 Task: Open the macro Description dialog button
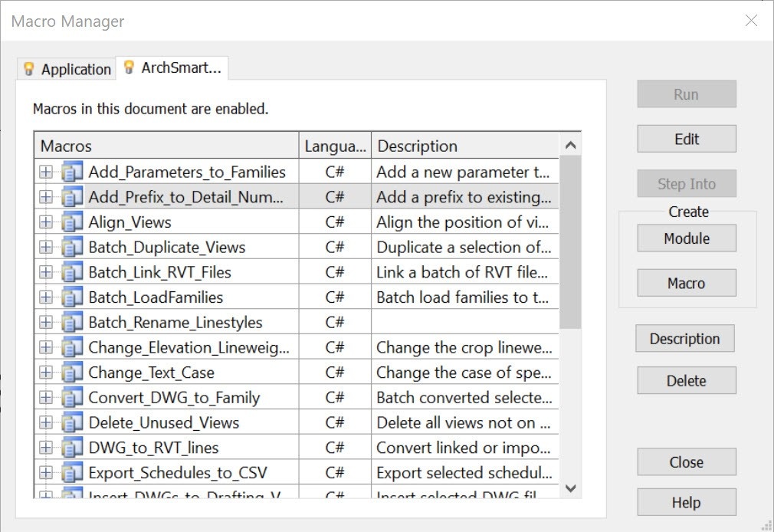click(x=684, y=339)
